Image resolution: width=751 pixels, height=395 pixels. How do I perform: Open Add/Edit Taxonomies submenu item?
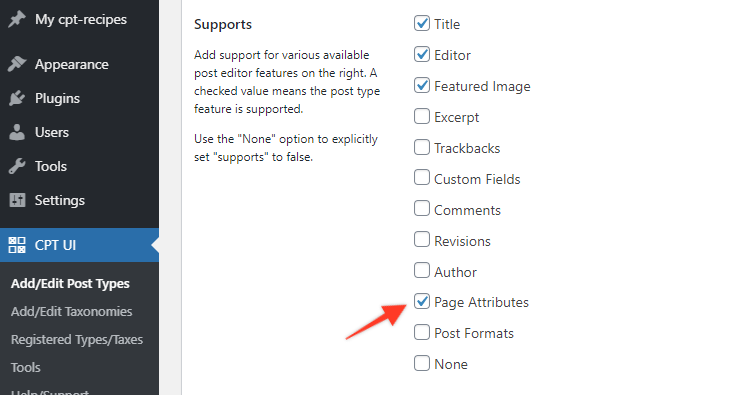[x=71, y=312]
